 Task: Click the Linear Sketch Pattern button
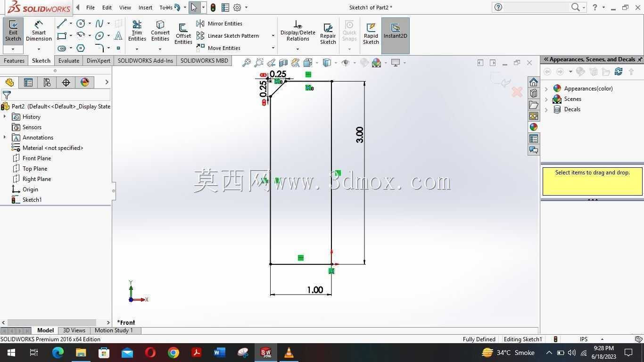pos(228,36)
